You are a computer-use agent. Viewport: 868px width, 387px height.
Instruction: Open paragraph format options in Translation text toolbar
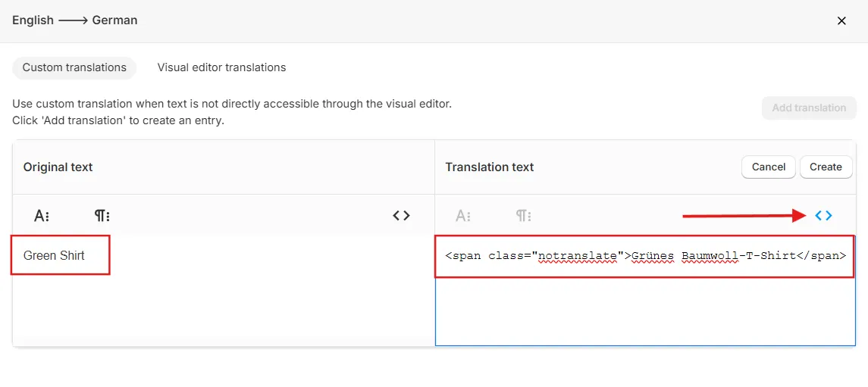[524, 216]
